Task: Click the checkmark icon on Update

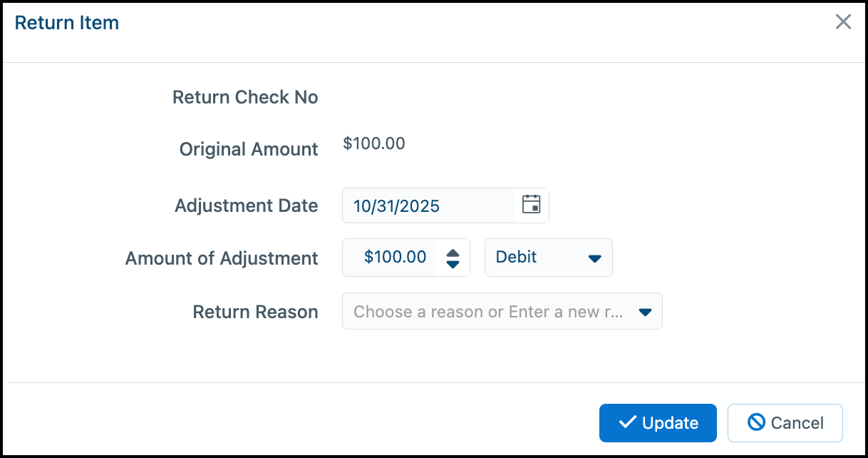Action: pos(627,422)
